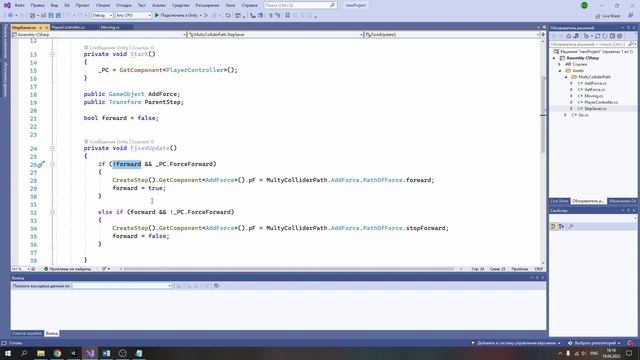Open the Отладка menu
This screenshot has width=640, height=360.
(123, 5)
